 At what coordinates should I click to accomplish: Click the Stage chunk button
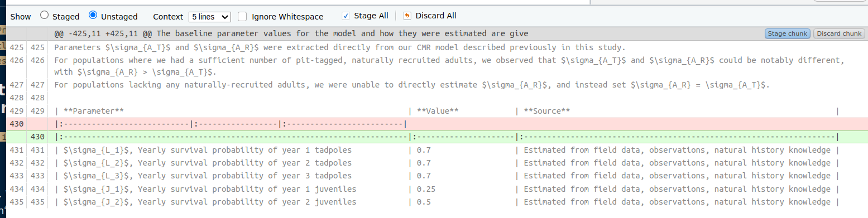[788, 33]
